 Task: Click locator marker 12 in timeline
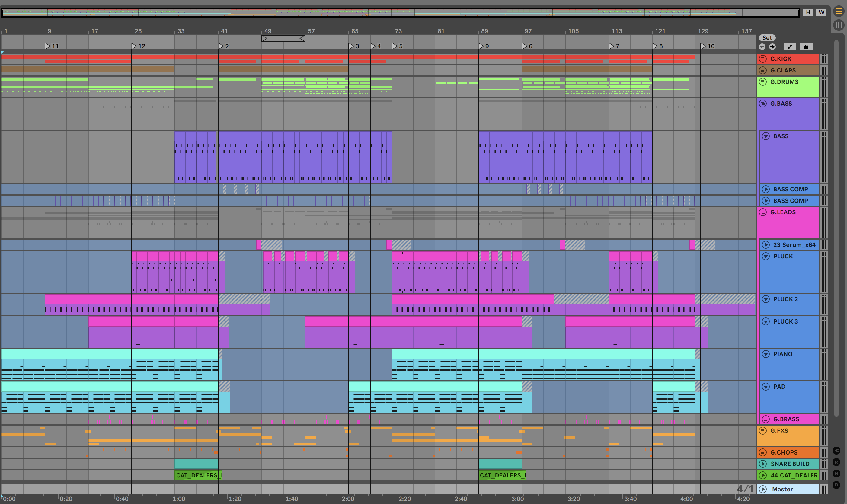(134, 46)
